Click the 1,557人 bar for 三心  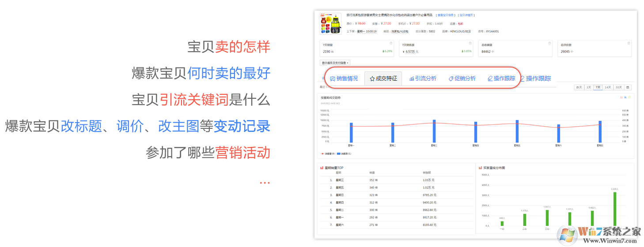(547, 218)
